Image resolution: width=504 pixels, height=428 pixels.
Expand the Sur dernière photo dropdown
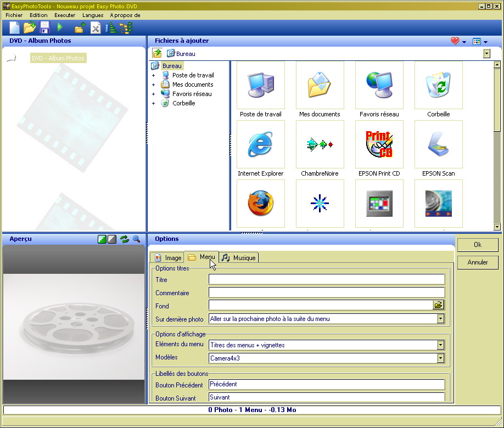(x=440, y=319)
